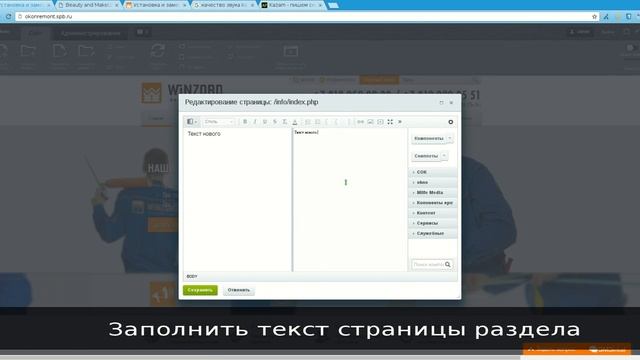Image resolution: width=640 pixels, height=360 pixels.
Task: Click the component search magnifier icon
Action: [x=448, y=264]
